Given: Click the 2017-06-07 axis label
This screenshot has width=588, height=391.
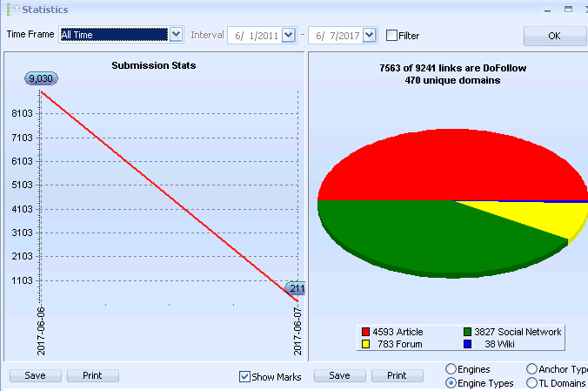Looking at the screenshot, I should coord(297,331).
